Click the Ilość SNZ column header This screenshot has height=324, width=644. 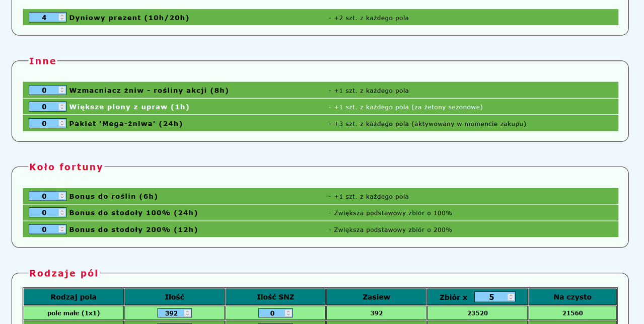(275, 297)
